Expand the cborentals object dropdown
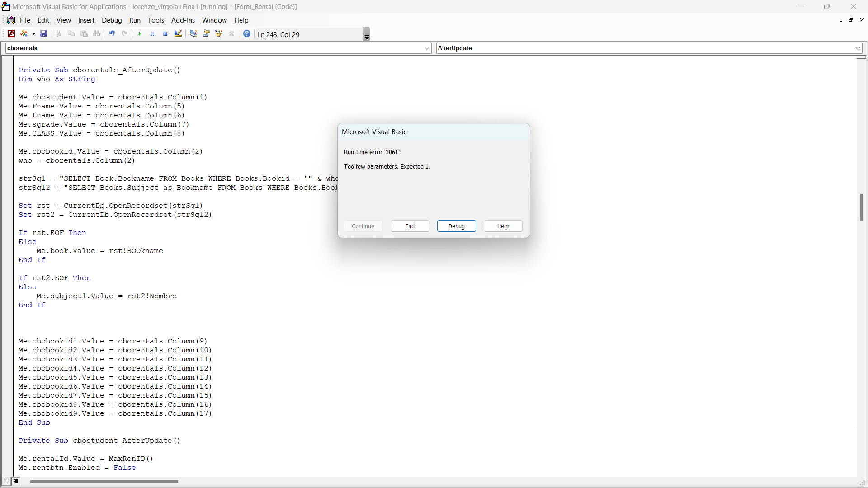Image resolution: width=868 pixels, height=488 pixels. click(x=427, y=48)
